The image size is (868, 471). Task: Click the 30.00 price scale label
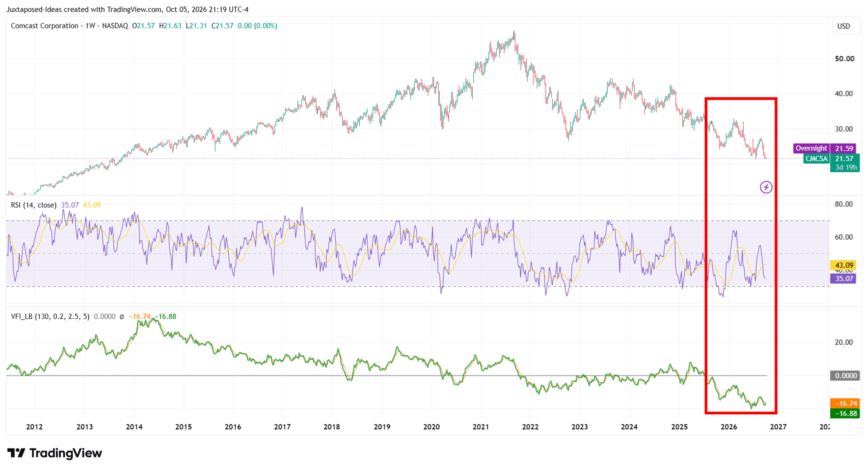(844, 129)
